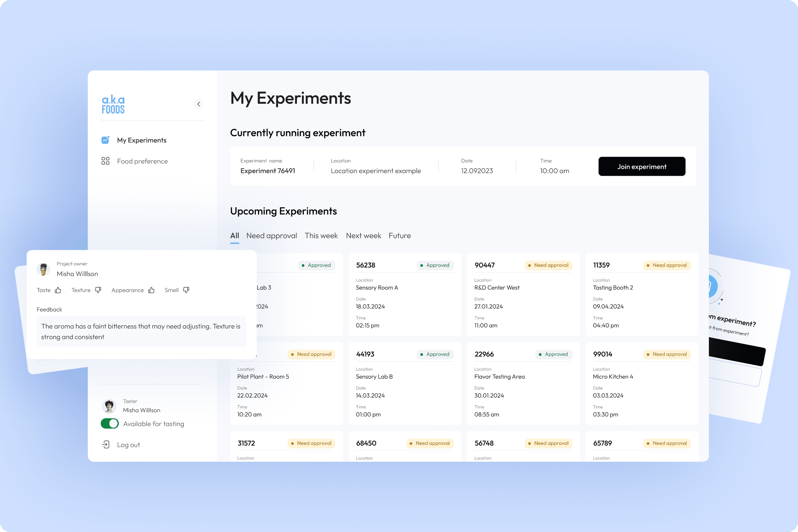
Task: Click the a.k.a Foods logo
Action: [x=113, y=104]
